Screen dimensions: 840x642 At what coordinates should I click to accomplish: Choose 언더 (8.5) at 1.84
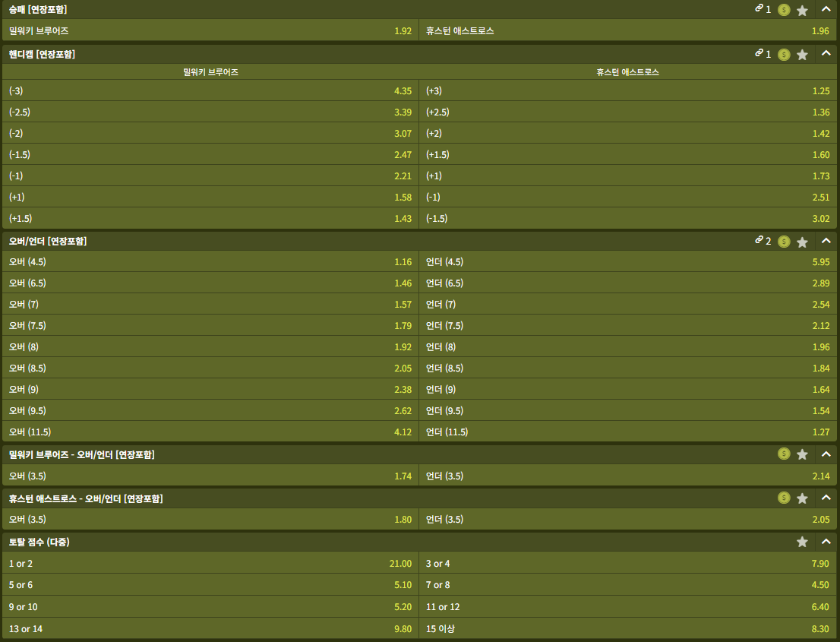(628, 368)
